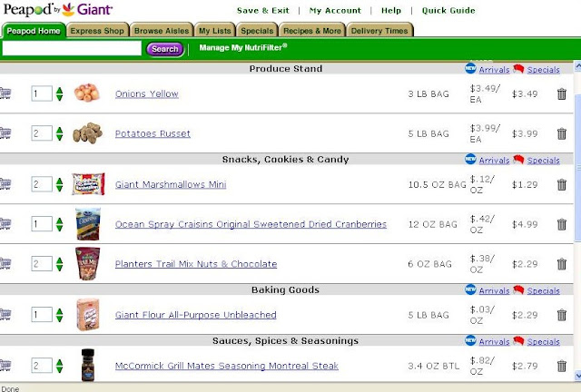Click cart icon beside Potatoes Russet
581x392 pixels.
5,133
